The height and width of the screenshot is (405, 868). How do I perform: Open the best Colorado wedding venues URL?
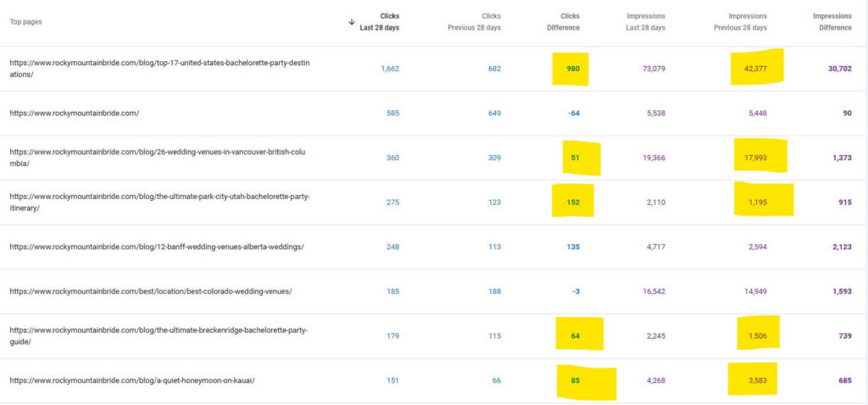[x=151, y=291]
